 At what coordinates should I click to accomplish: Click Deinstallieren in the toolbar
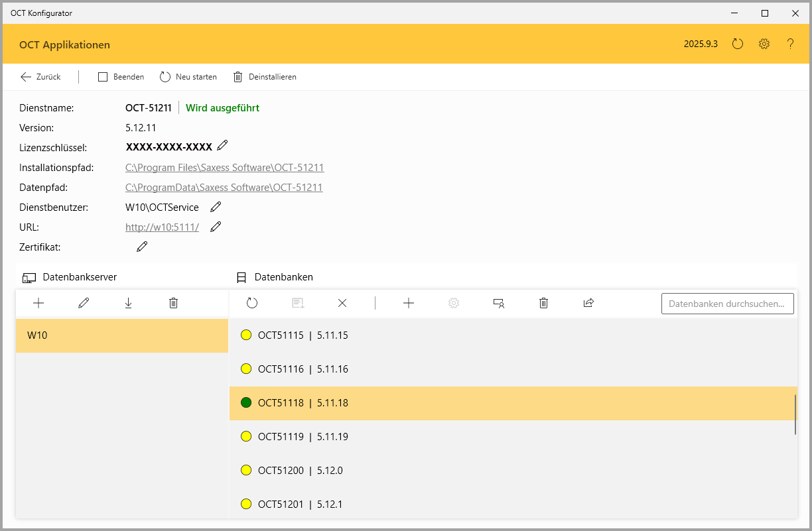(265, 77)
